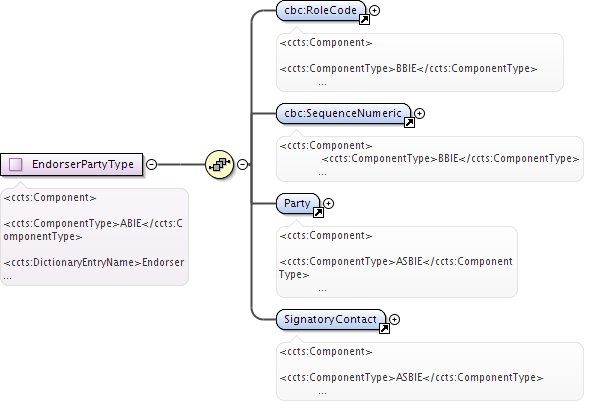The height and width of the screenshot is (404, 591).
Task: Select the EndorserPartyType complex type box
Action: coord(72,164)
